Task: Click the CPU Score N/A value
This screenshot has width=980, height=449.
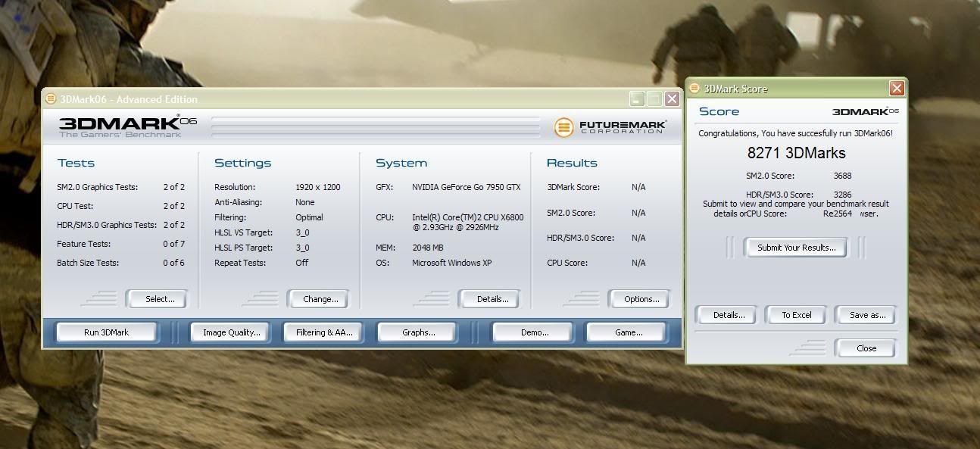Action: (638, 263)
